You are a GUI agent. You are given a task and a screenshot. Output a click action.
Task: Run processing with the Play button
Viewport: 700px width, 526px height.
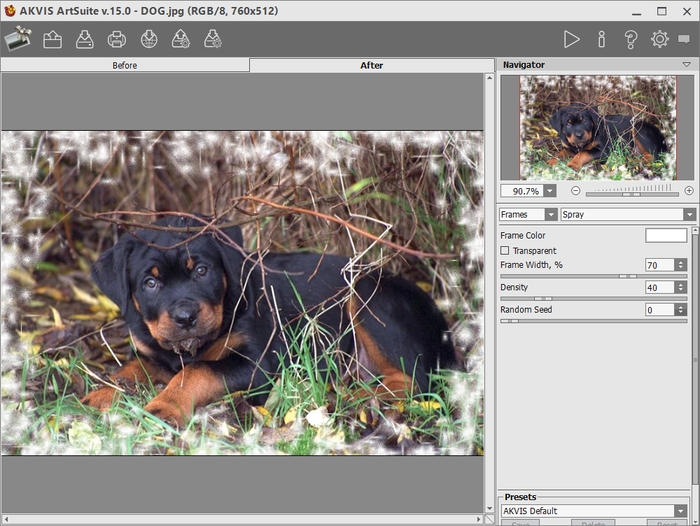[571, 39]
